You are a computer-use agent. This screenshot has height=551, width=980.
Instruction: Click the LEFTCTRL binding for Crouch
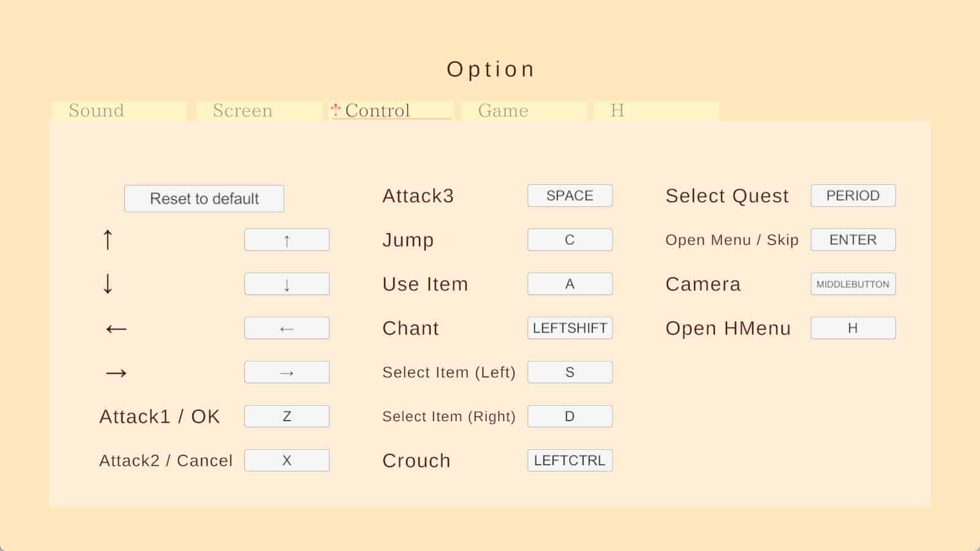(x=570, y=460)
